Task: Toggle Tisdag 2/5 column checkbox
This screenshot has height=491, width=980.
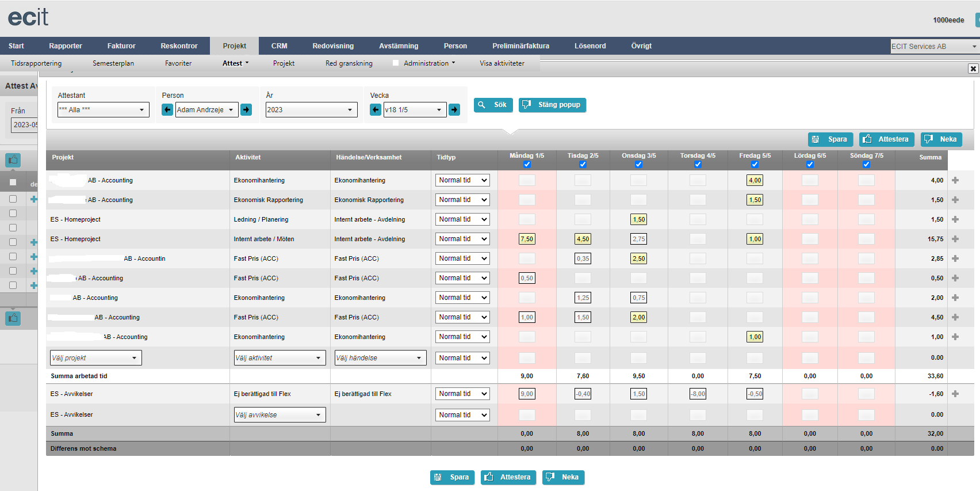Action: coord(583,165)
